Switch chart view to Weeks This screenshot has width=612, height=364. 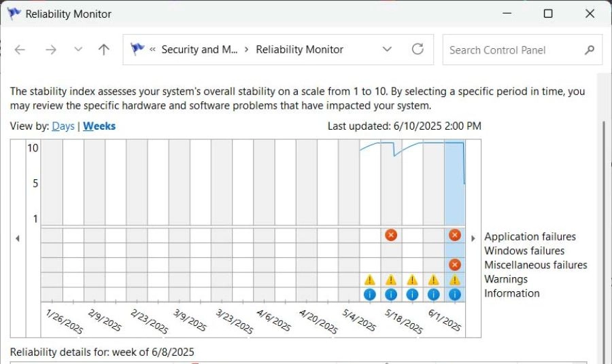99,126
